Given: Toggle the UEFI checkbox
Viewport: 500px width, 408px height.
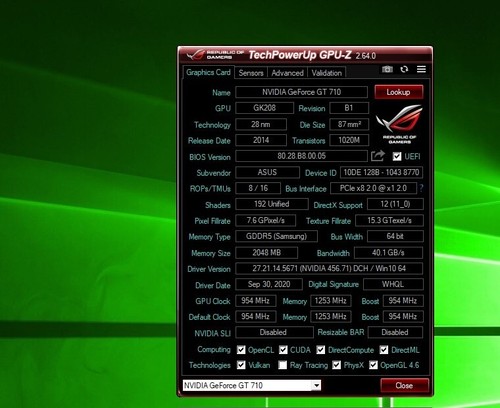Looking at the screenshot, I should click(x=397, y=156).
